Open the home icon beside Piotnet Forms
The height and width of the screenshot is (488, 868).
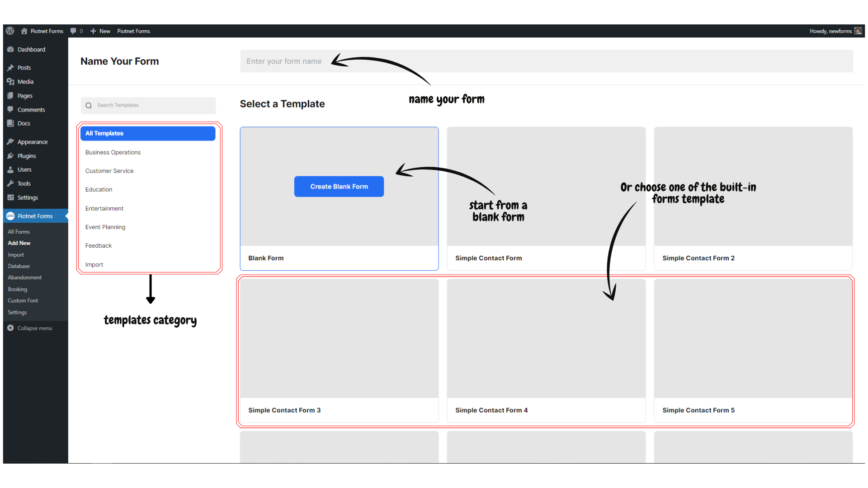pyautogui.click(x=24, y=31)
